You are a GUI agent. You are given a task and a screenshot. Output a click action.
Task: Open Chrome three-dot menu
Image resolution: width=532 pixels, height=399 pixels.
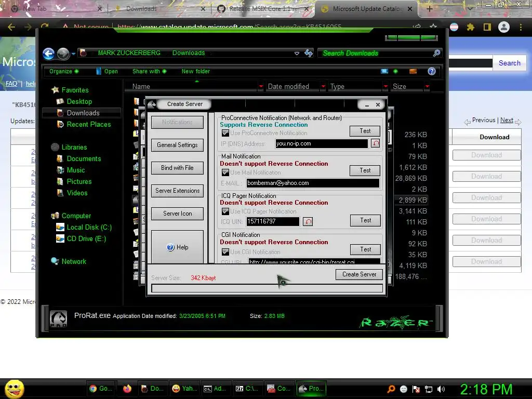(521, 27)
